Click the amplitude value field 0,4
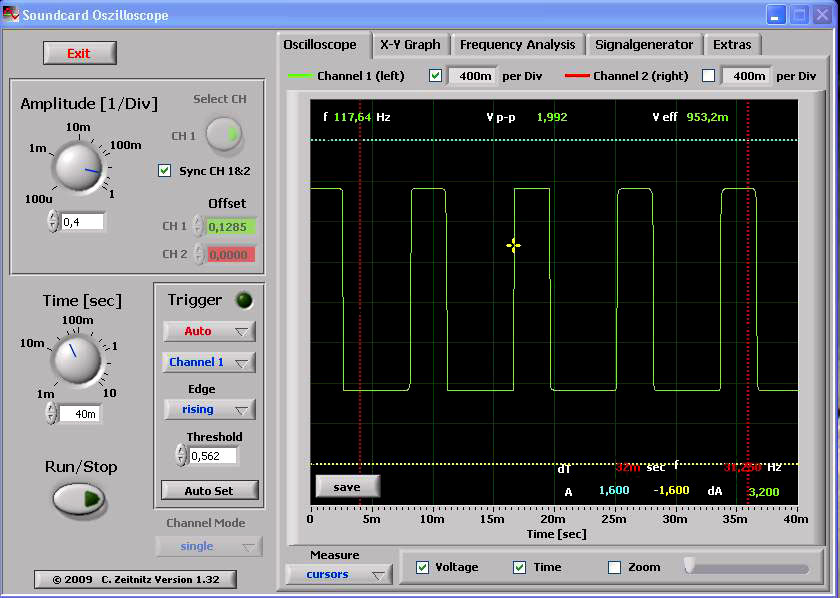The height and width of the screenshot is (598, 840). point(82,222)
